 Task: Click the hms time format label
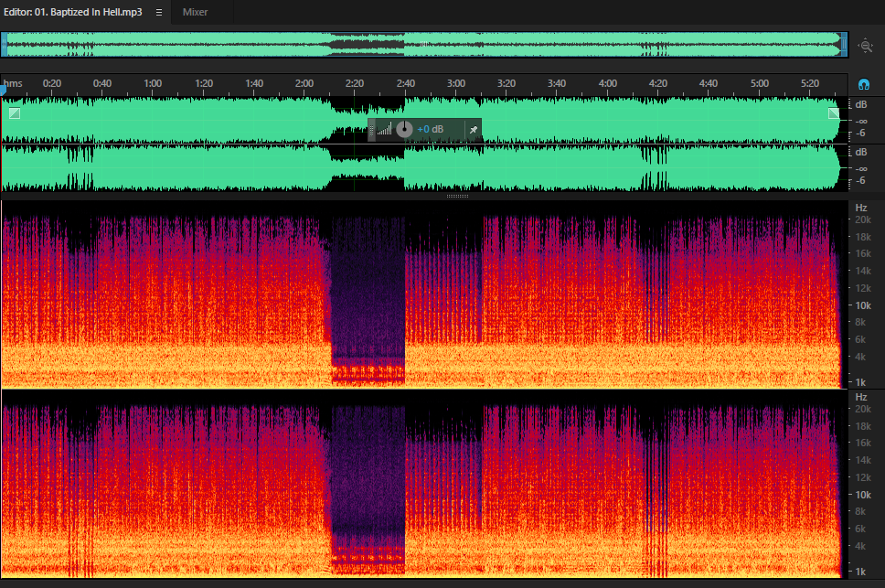(13, 83)
